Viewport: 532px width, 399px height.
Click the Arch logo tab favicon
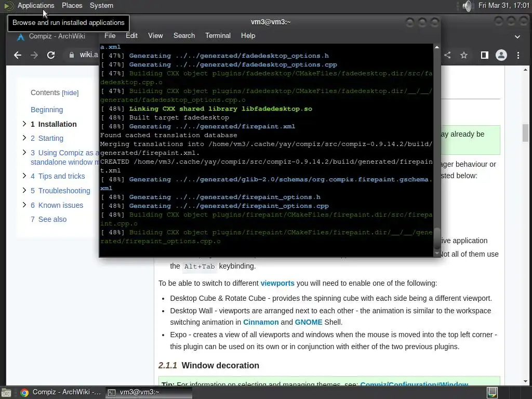(21, 37)
